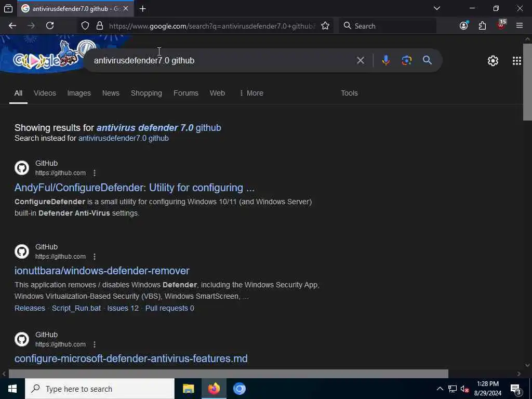Switch to the Shopping tab
This screenshot has height=399, width=532.
pyautogui.click(x=146, y=93)
